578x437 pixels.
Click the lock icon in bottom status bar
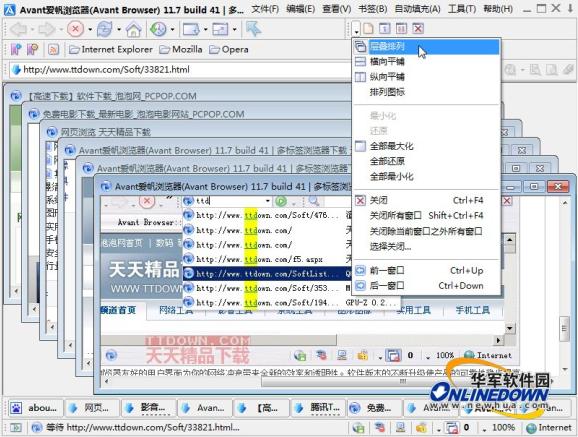pos(421,428)
